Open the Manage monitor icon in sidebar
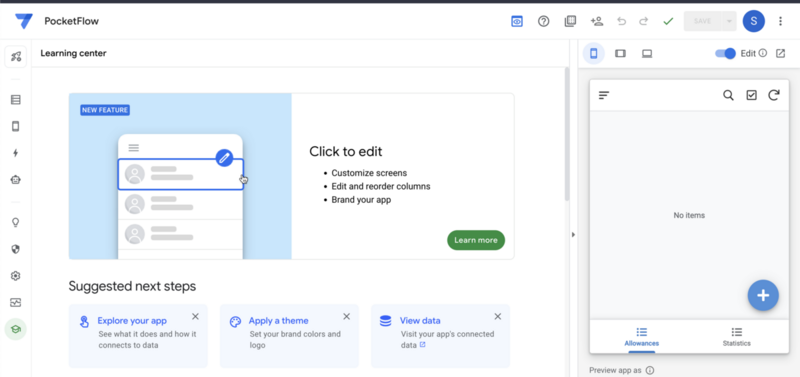The width and height of the screenshot is (800, 377). coord(16,303)
